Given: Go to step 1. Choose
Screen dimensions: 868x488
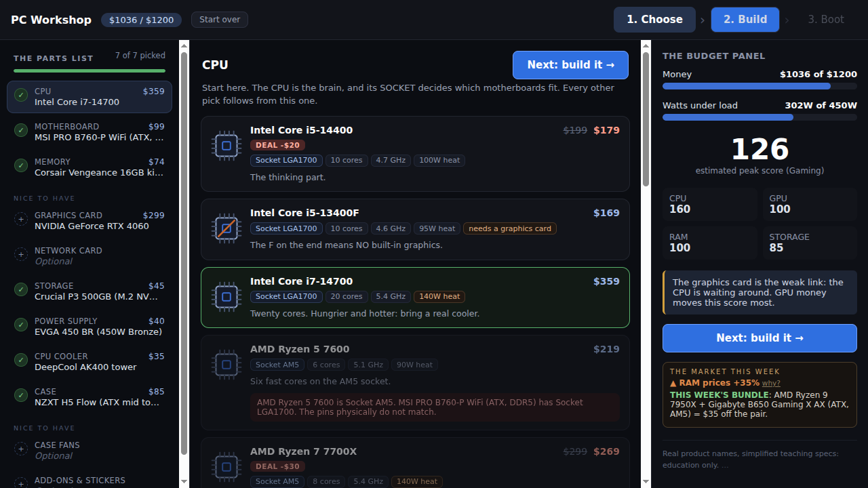Looking at the screenshot, I should 654,20.
